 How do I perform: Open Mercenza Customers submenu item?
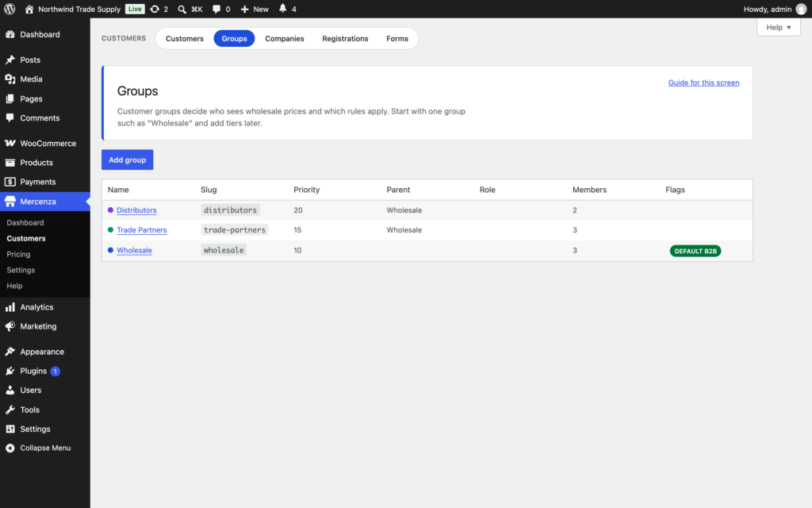point(26,238)
